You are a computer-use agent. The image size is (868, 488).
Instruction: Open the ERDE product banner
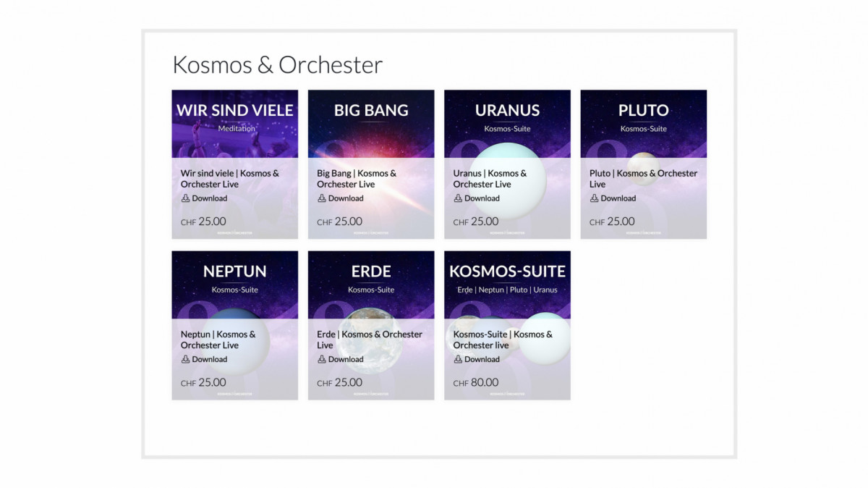[371, 284]
